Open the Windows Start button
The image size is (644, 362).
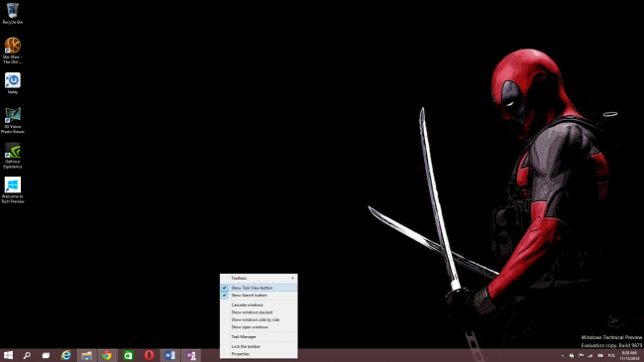(x=8, y=355)
